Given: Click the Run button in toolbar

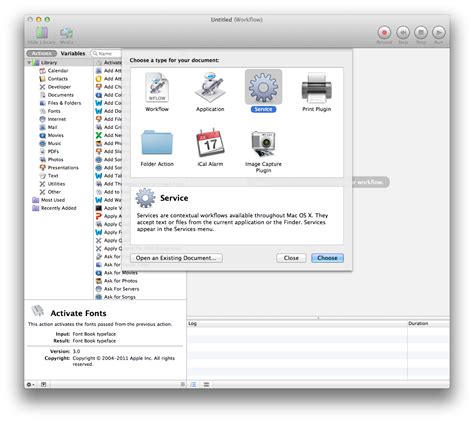Looking at the screenshot, I should pyautogui.click(x=439, y=33).
